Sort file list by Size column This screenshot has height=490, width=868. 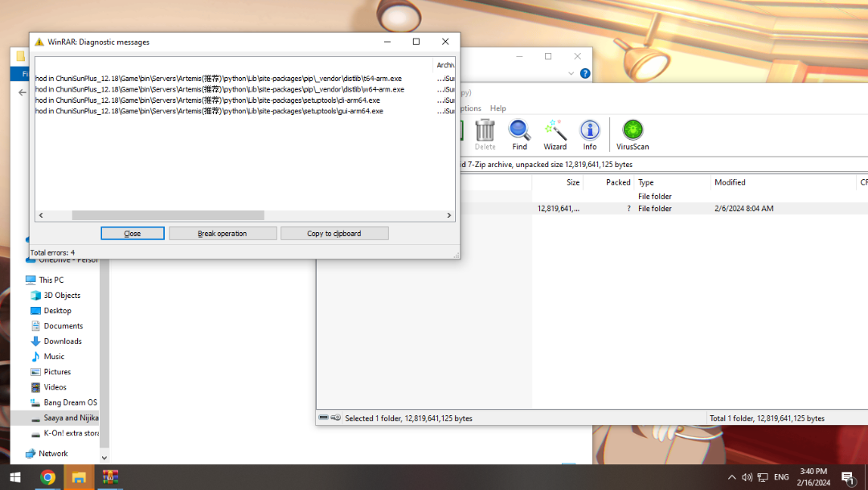572,182
